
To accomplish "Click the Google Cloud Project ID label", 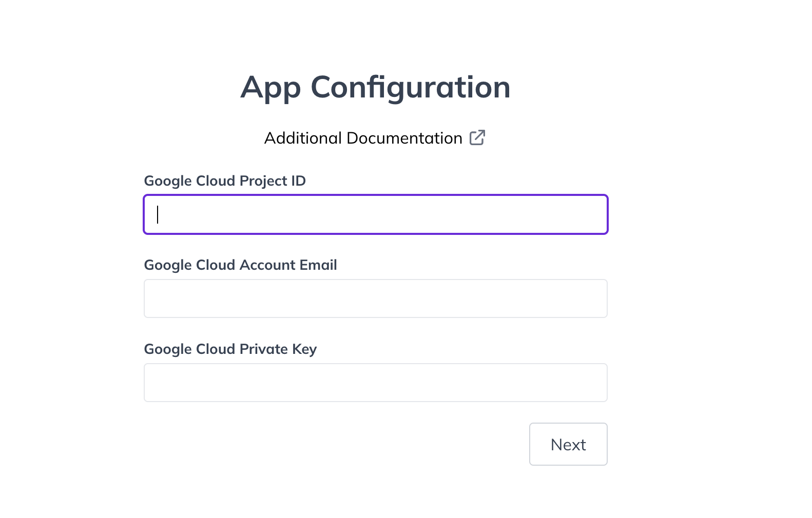I will (x=225, y=181).
